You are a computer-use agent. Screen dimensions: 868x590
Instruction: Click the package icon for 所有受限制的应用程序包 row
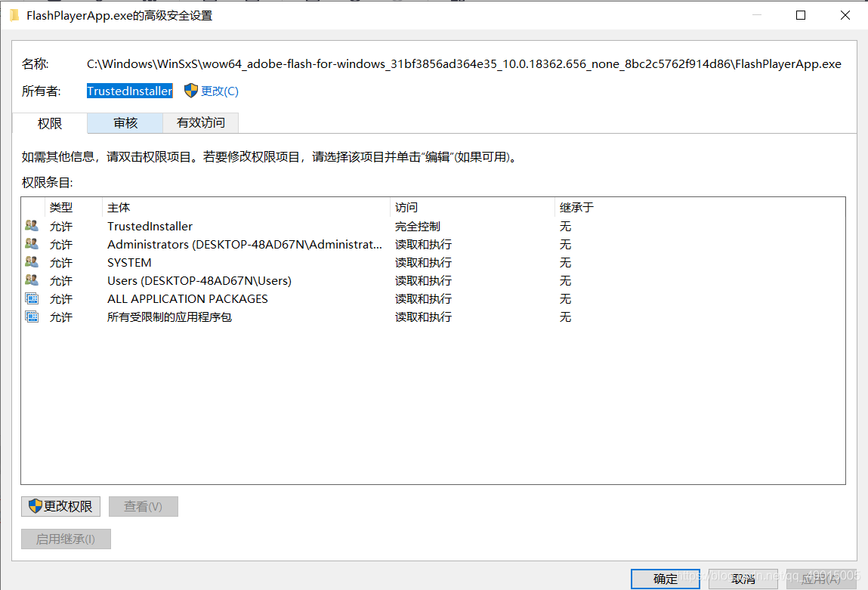pos(32,317)
